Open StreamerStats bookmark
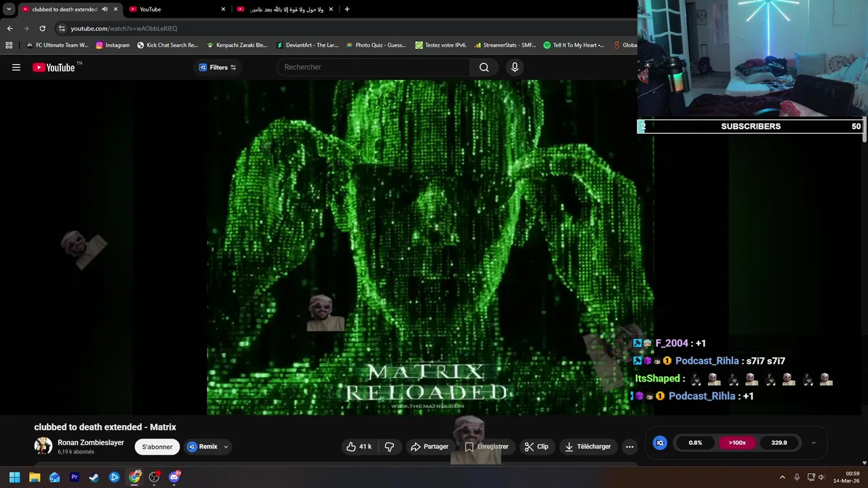868x488 pixels. click(x=505, y=45)
